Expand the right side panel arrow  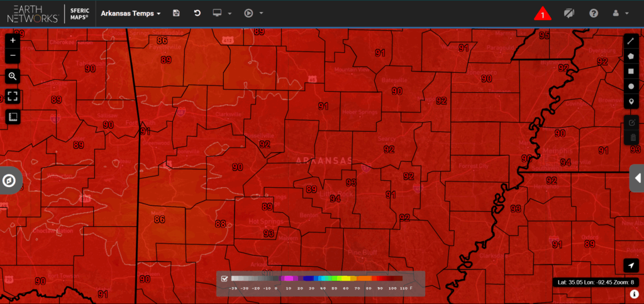(x=636, y=178)
